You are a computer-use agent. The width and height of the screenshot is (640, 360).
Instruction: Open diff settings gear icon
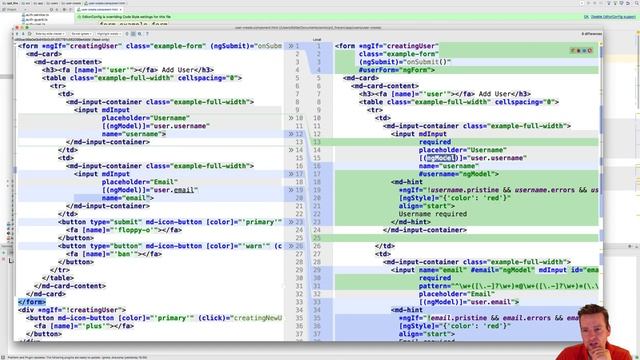point(140,34)
